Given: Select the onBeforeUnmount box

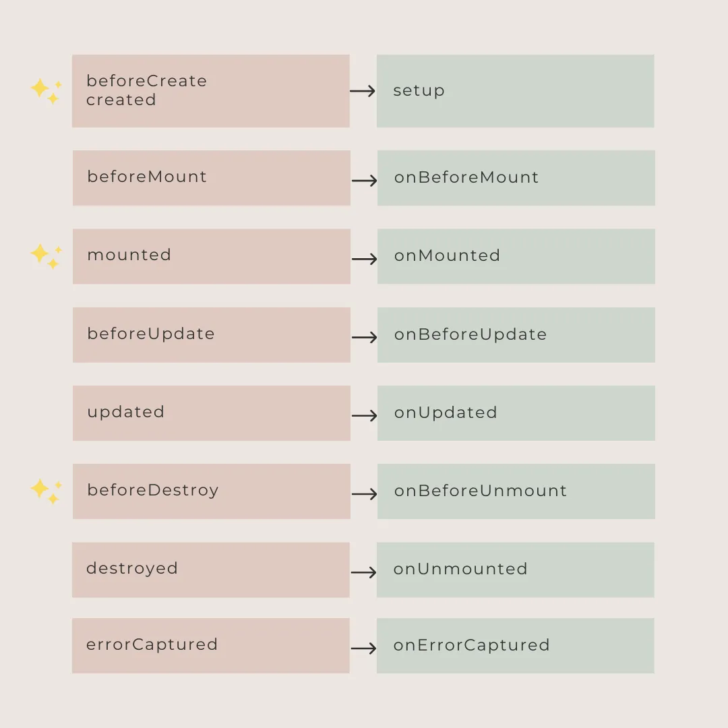Looking at the screenshot, I should click(516, 491).
